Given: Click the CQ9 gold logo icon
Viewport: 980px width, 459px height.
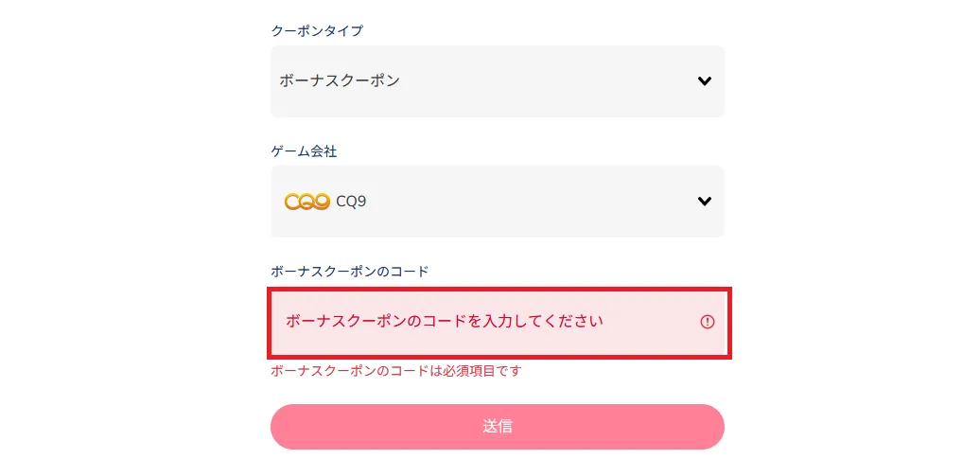Looking at the screenshot, I should coord(306,202).
